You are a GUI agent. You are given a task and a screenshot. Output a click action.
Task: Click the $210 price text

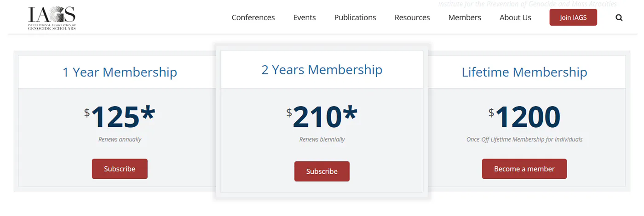tap(322, 117)
